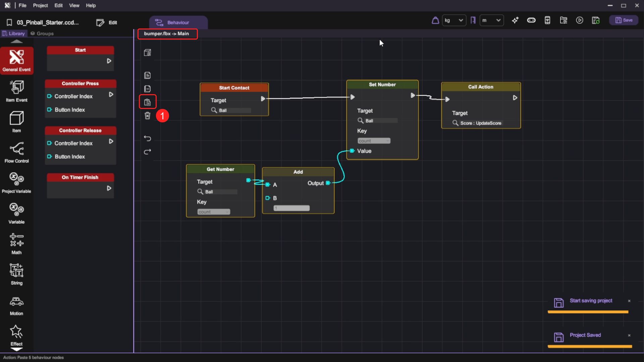Click the paste nodes clipboard icon
The image size is (644, 362).
[148, 102]
